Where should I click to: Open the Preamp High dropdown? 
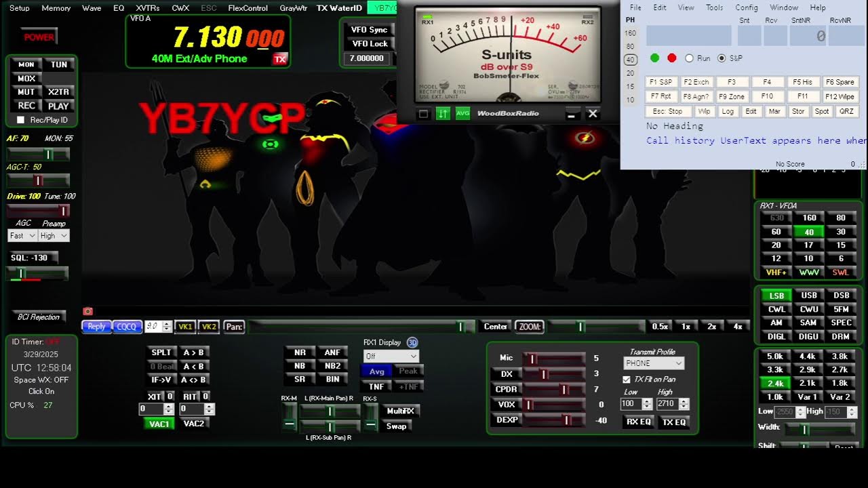[54, 236]
